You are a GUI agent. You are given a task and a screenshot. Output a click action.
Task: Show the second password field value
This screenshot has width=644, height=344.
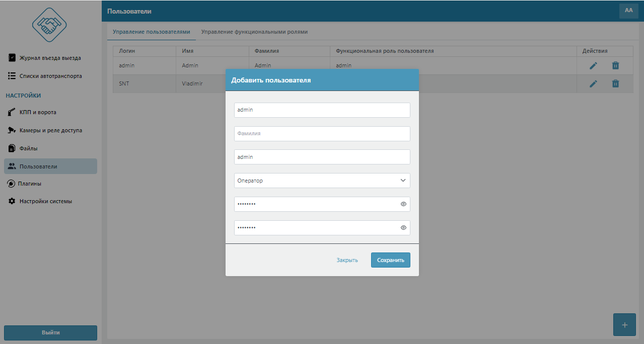click(403, 228)
